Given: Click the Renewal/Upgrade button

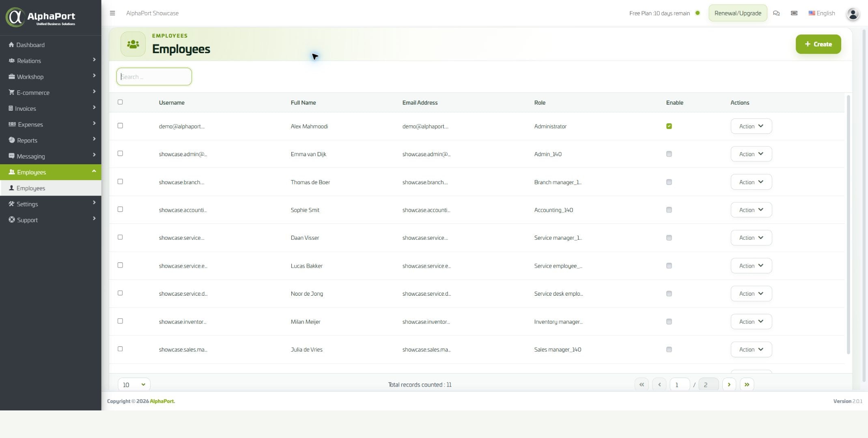Looking at the screenshot, I should point(738,13).
